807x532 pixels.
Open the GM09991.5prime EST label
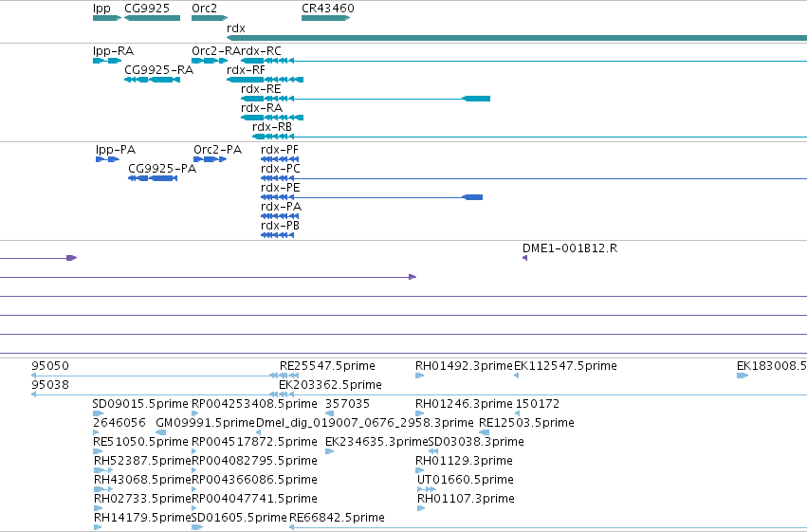[206, 424]
